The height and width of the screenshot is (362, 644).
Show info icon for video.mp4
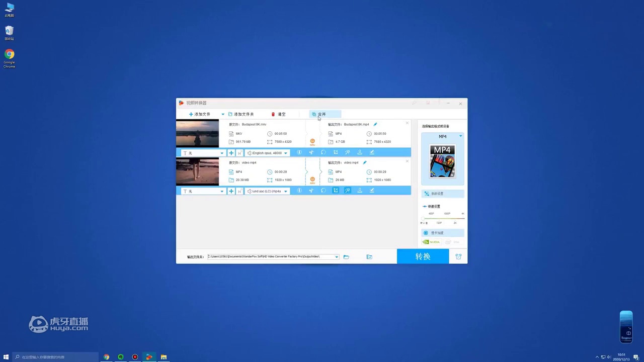(x=299, y=191)
